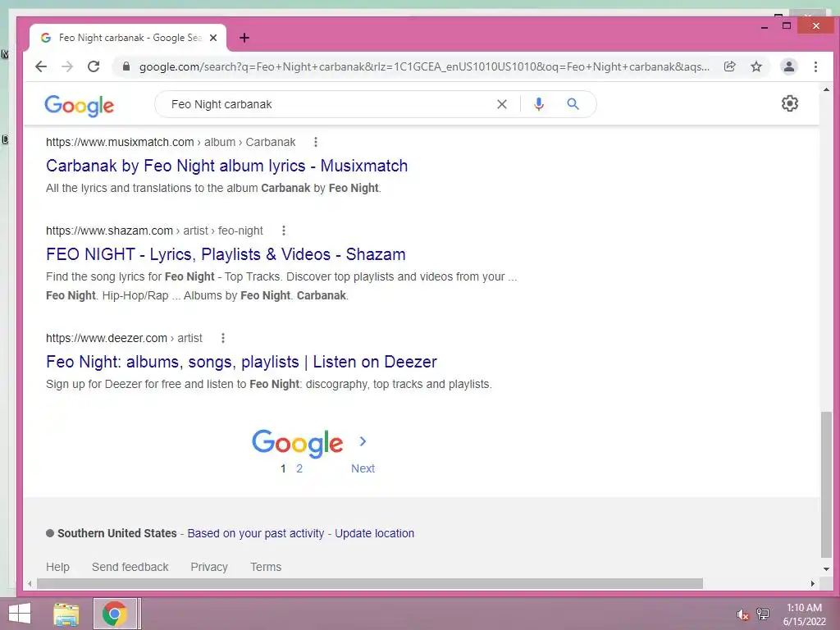Open Feo Night Deezer result
The width and height of the screenshot is (840, 630).
[x=241, y=362]
